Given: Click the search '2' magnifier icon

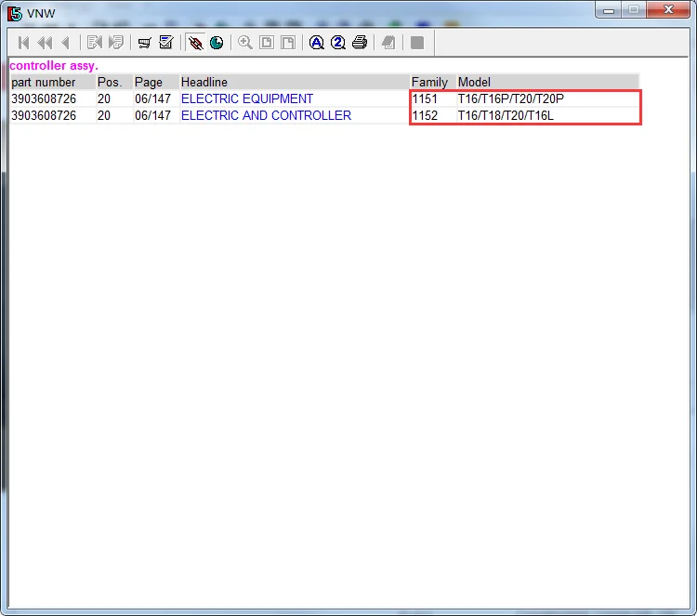Looking at the screenshot, I should pyautogui.click(x=338, y=43).
